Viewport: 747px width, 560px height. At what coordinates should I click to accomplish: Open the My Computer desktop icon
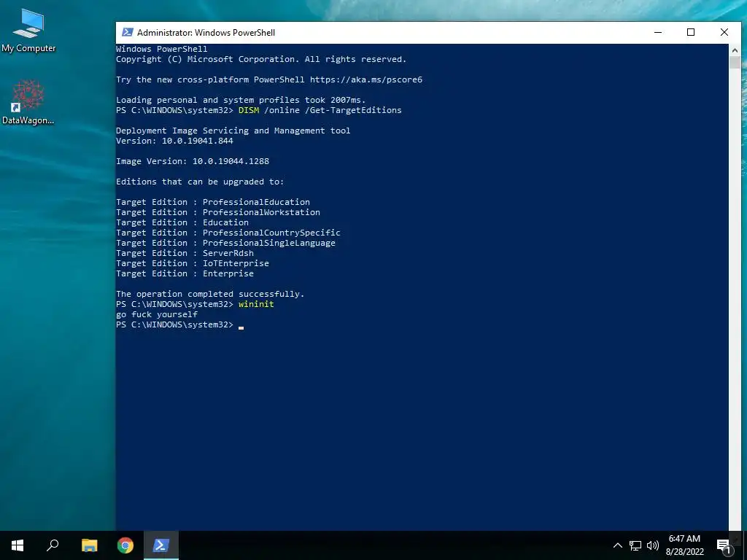pyautogui.click(x=28, y=31)
